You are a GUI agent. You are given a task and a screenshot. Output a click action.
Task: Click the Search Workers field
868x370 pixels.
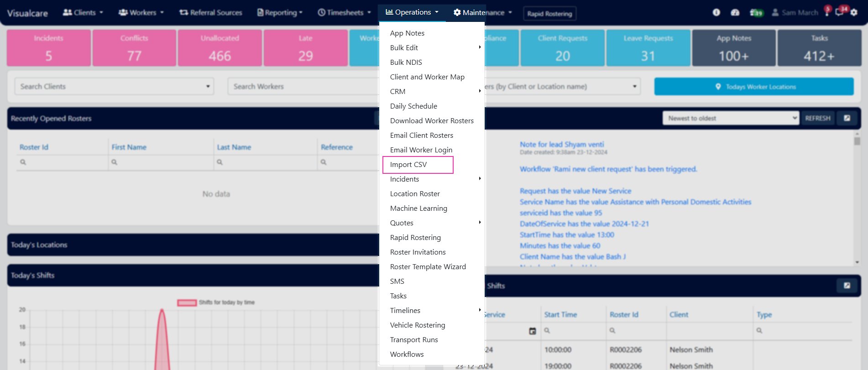click(303, 86)
